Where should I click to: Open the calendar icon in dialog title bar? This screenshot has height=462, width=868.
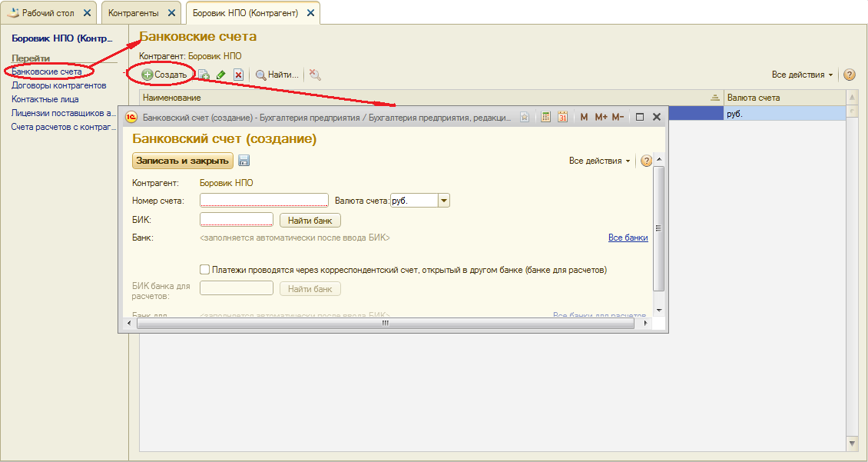(562, 117)
